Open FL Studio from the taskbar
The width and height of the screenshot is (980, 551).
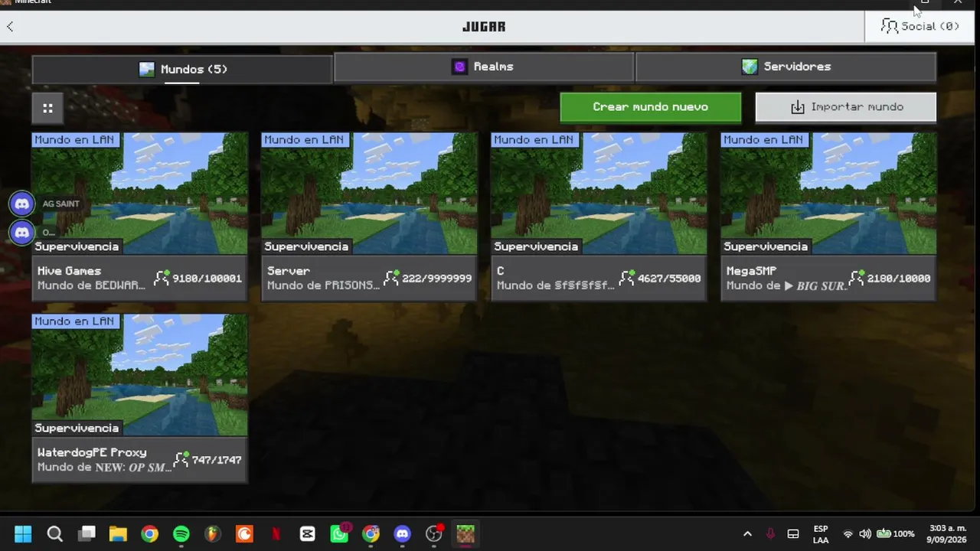213,533
